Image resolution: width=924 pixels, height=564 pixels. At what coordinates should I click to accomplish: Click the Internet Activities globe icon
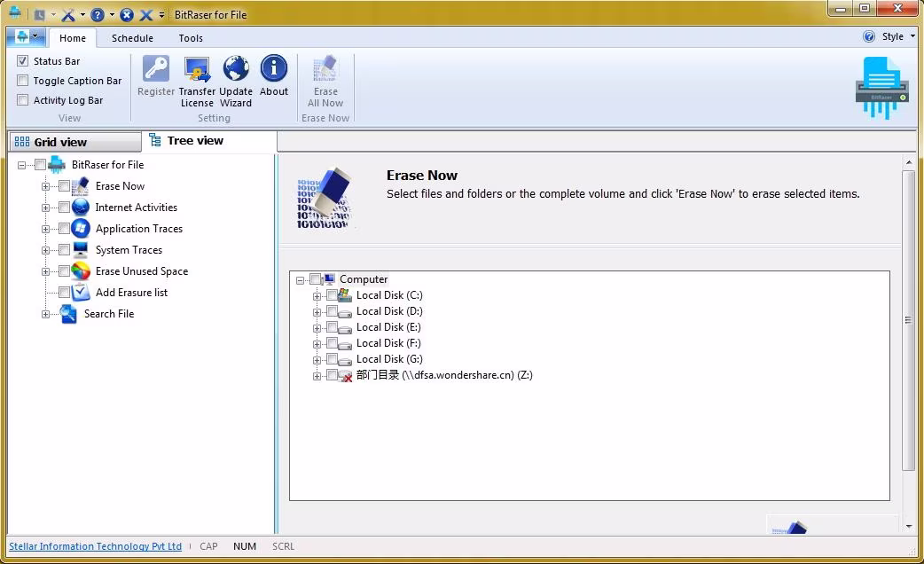(80, 208)
